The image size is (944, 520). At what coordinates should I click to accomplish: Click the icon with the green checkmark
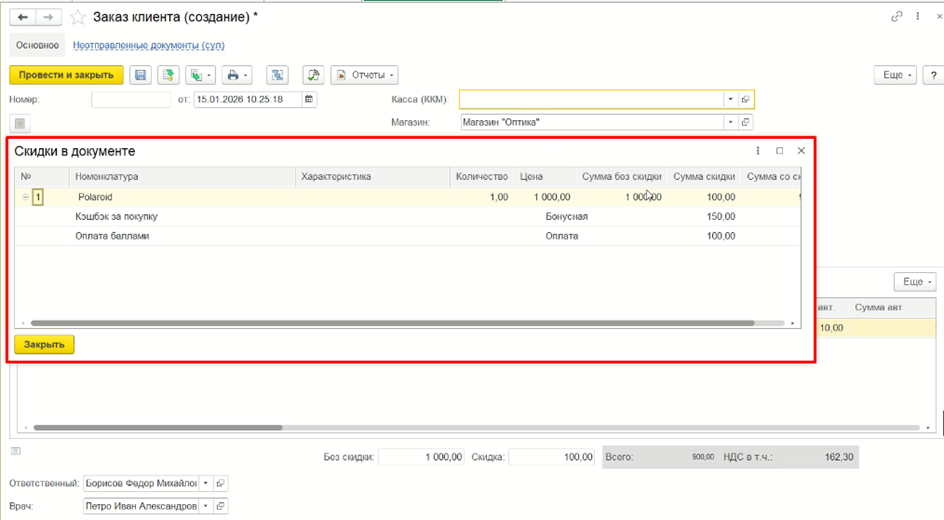pos(313,75)
